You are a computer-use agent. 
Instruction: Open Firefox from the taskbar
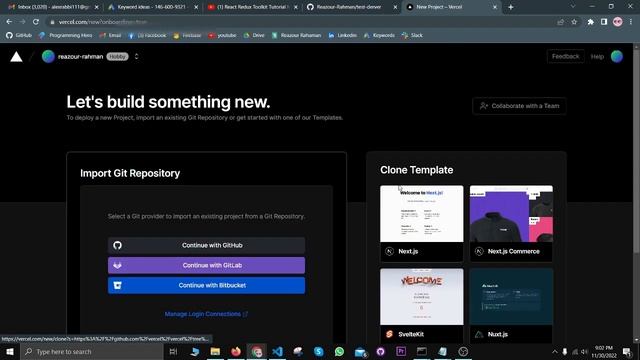pyautogui.click(x=236, y=351)
